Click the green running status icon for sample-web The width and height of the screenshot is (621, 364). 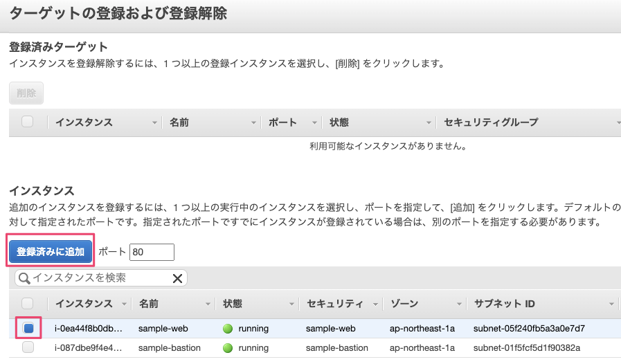pyautogui.click(x=227, y=328)
